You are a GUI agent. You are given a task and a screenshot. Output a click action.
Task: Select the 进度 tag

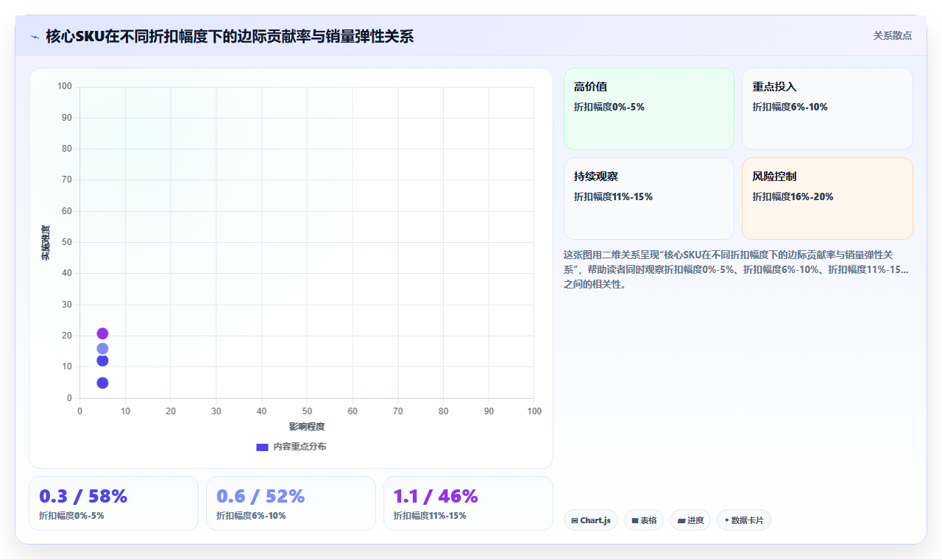[x=690, y=520]
